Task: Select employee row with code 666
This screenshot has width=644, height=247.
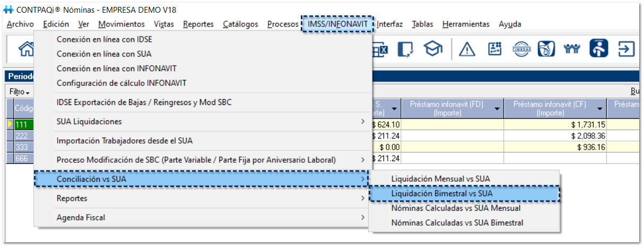Action: [23, 158]
